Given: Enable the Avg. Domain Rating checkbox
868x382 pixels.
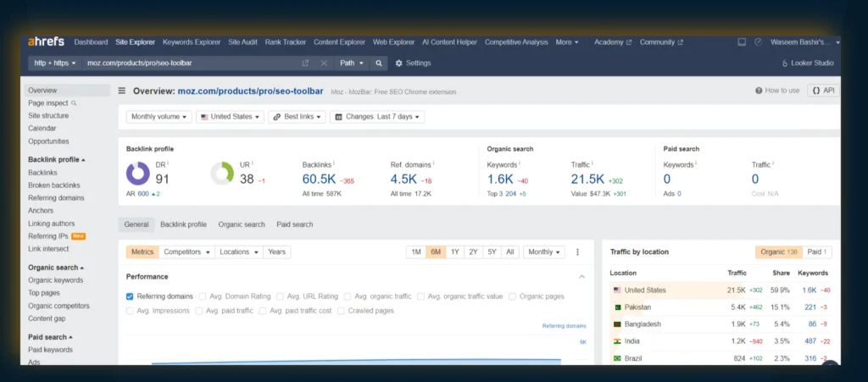Looking at the screenshot, I should click(x=203, y=296).
